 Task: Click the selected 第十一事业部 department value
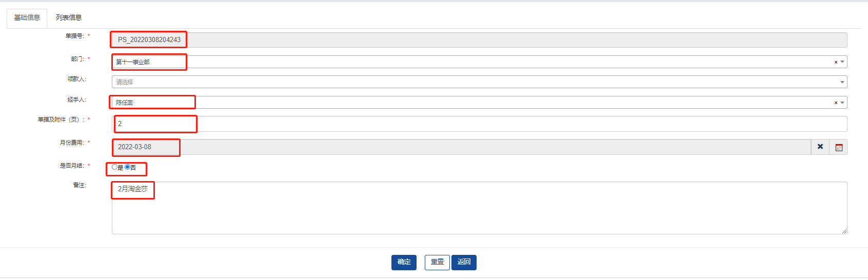pyautogui.click(x=133, y=62)
